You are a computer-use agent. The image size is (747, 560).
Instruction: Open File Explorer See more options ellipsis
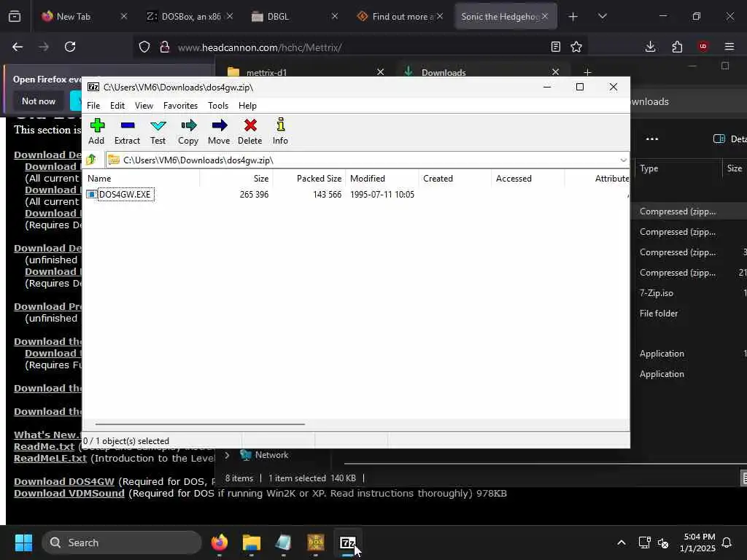[651, 139]
